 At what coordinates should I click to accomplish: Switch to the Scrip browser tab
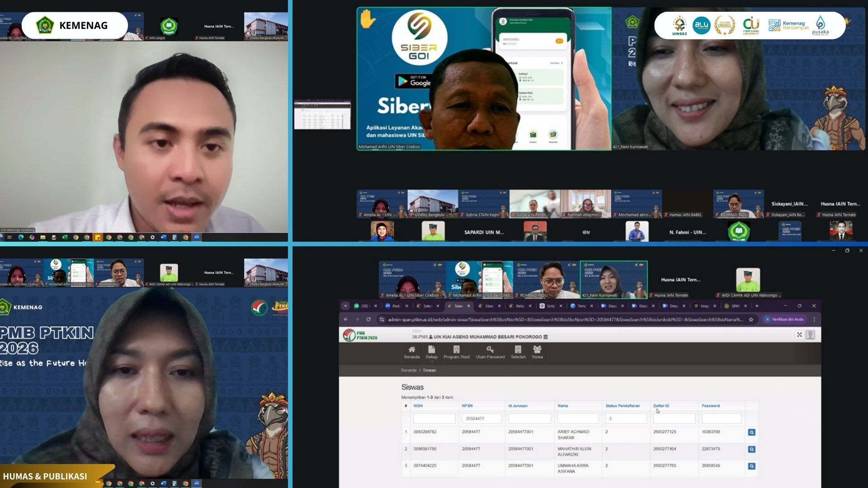point(550,306)
